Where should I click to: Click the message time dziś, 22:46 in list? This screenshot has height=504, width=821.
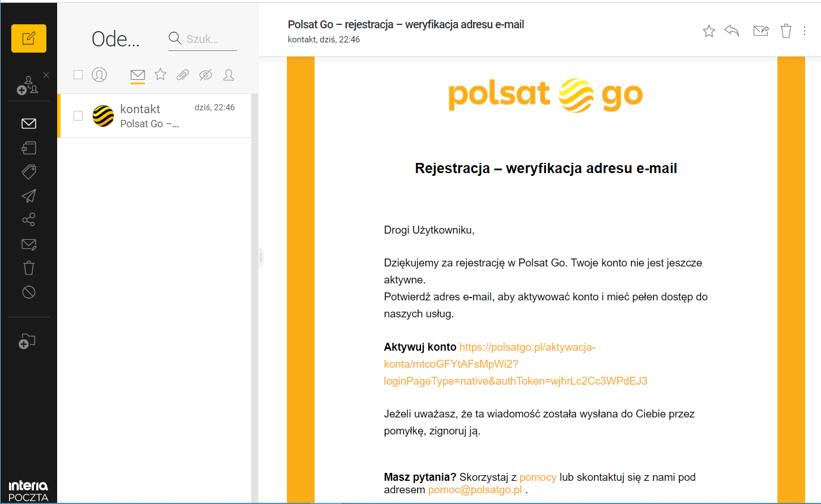tap(215, 107)
